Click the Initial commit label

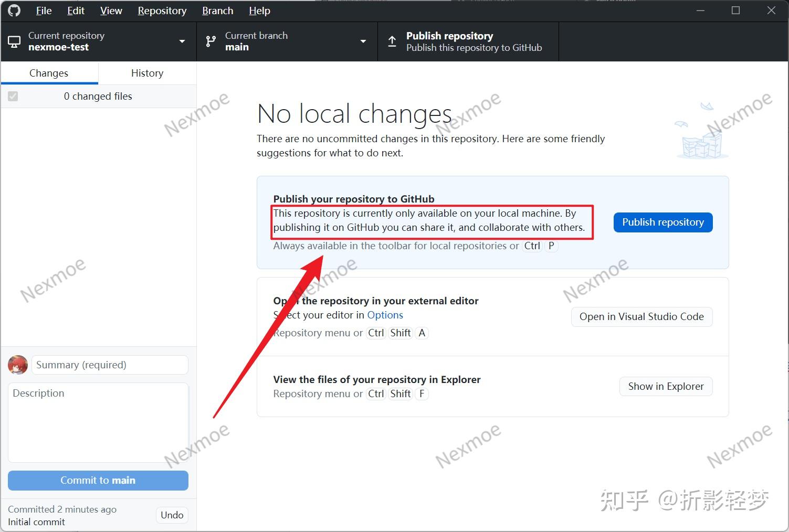tap(36, 522)
